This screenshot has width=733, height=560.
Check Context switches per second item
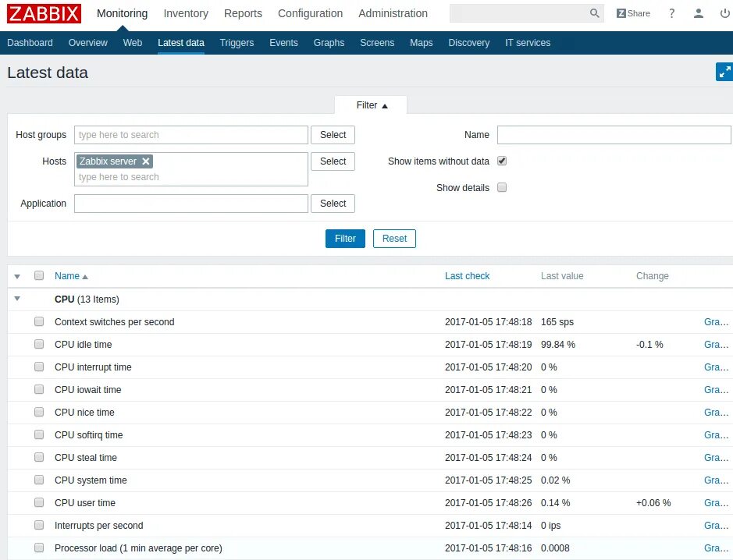[39, 322]
